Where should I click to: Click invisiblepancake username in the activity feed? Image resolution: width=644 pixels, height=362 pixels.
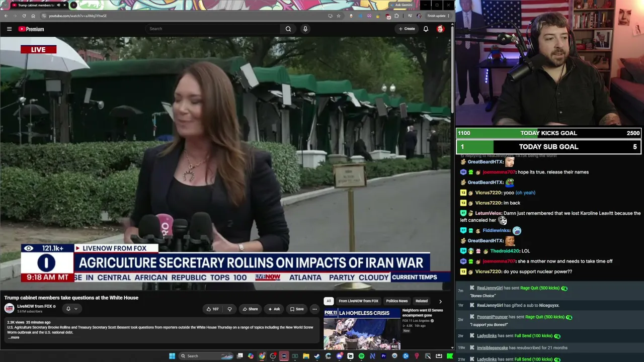(492, 347)
